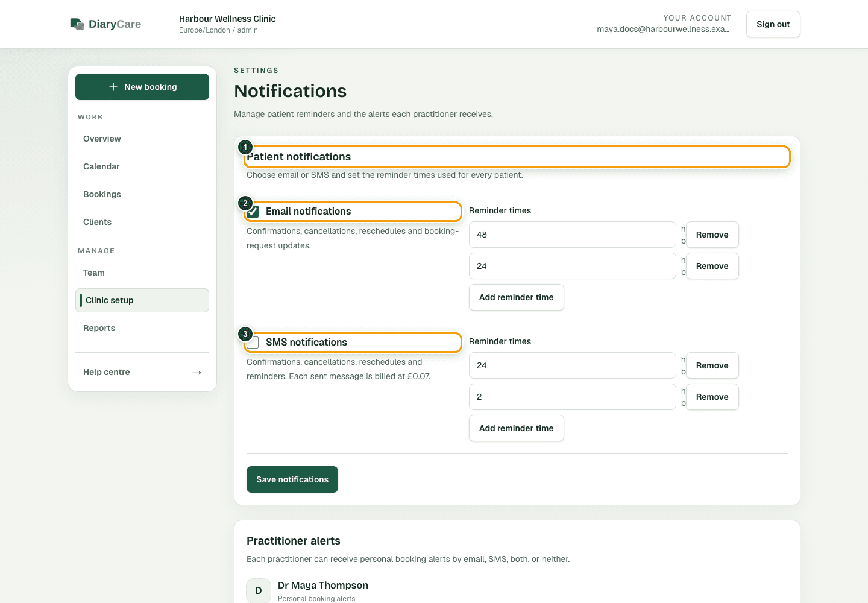
Task: Select Clients in the sidebar
Action: (x=142, y=222)
